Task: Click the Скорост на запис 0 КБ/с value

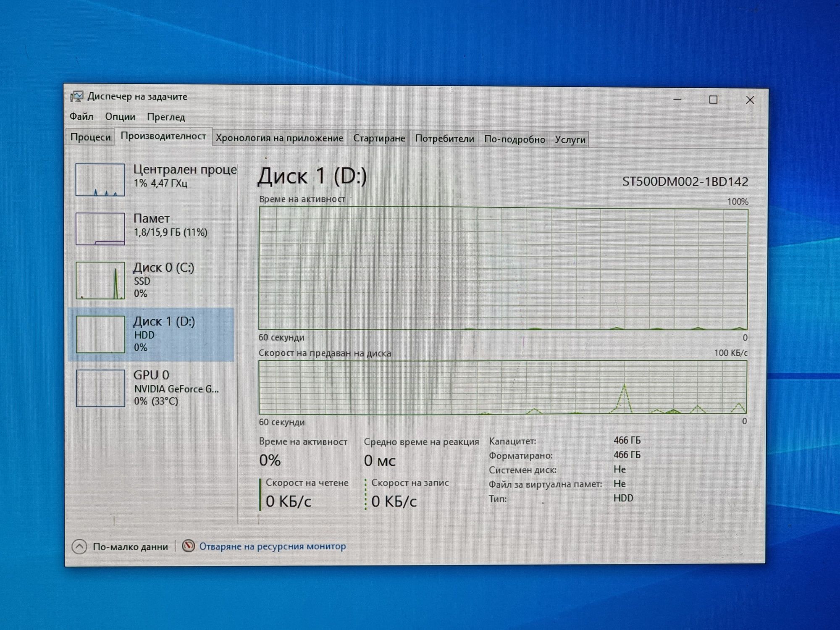Action: [394, 501]
